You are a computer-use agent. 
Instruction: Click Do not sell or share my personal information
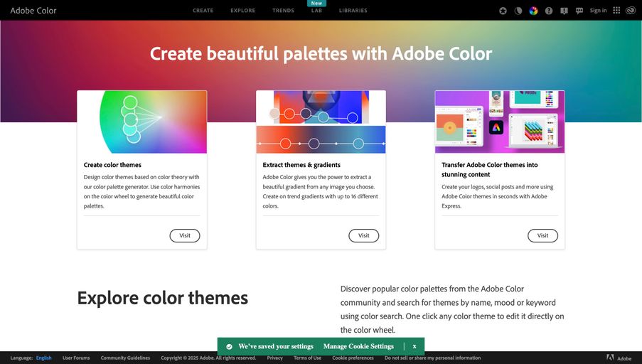(x=433, y=358)
